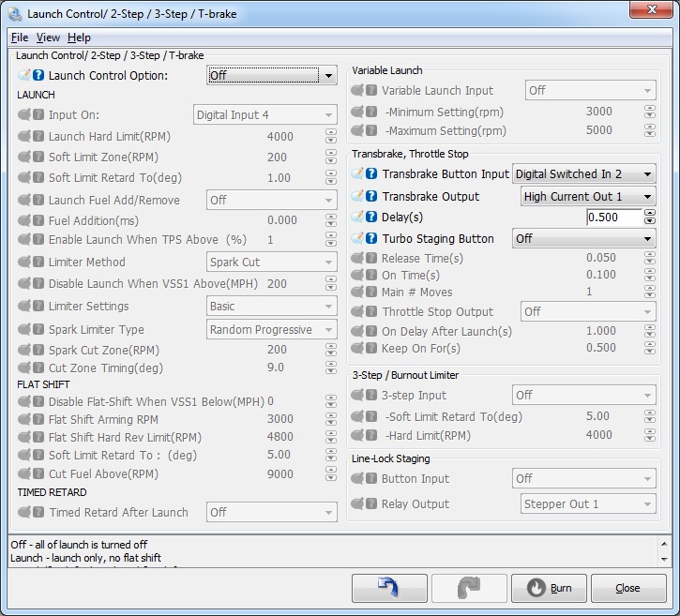Screen dimensions: 680x616
Task: Click the help icon for Turbo Staging Button
Action: tap(371, 239)
